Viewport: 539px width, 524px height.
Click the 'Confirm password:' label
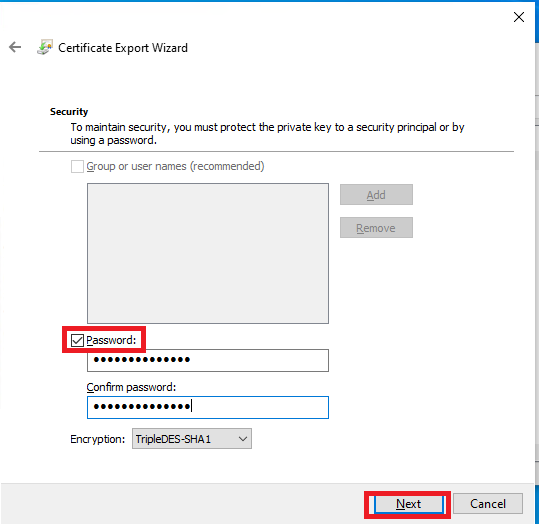click(131, 387)
